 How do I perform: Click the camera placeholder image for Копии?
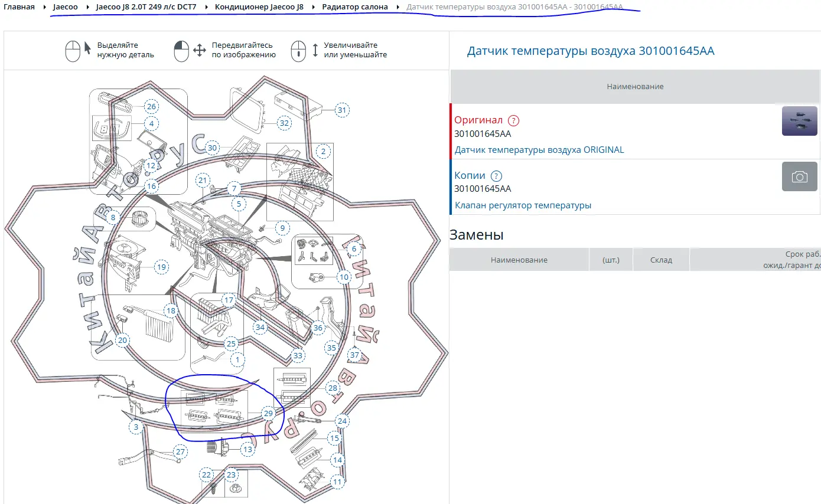tap(800, 176)
